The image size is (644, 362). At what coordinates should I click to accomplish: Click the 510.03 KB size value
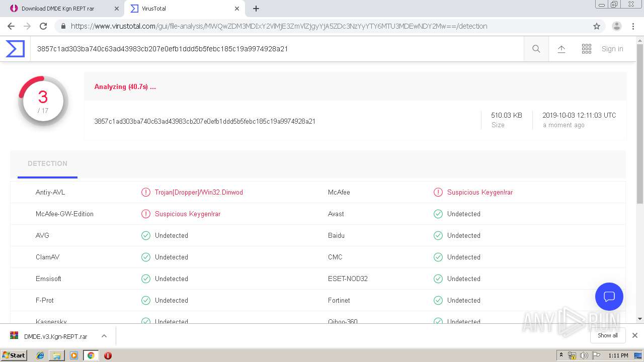[507, 115]
